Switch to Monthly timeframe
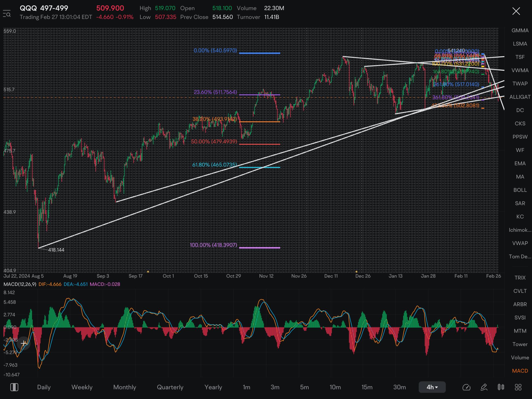Screen dimensions: 532x399 coord(125,387)
